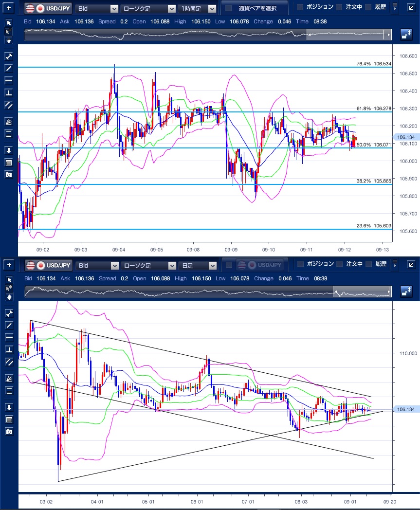Click the plus add-chart button in bottom panel
Screen dimensions: 420x510
8,265
